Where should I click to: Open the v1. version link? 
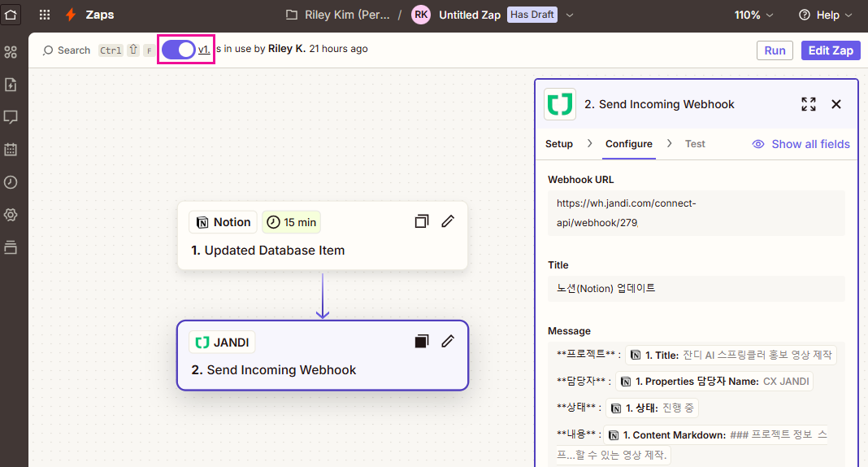pyautogui.click(x=204, y=50)
